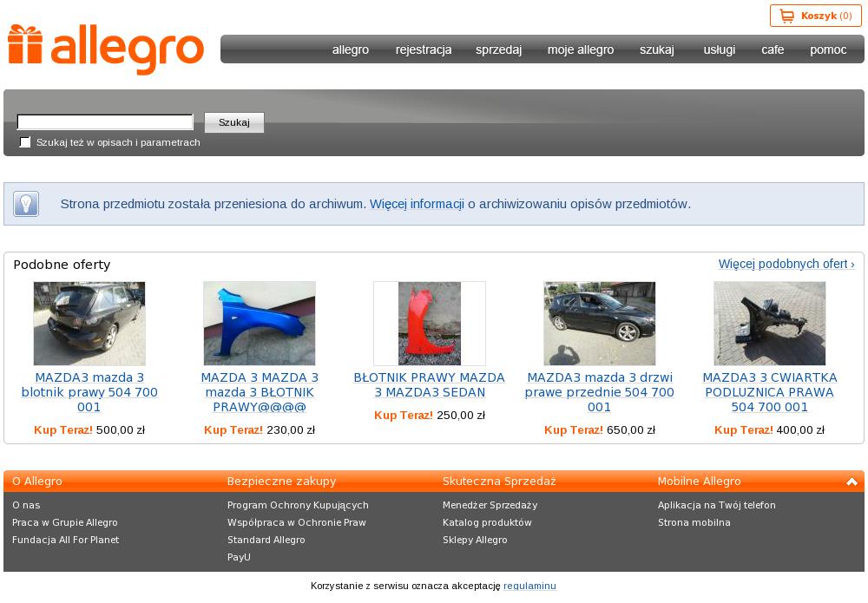Open Katalog produktów footer link
This screenshot has width=868, height=603.
(487, 522)
